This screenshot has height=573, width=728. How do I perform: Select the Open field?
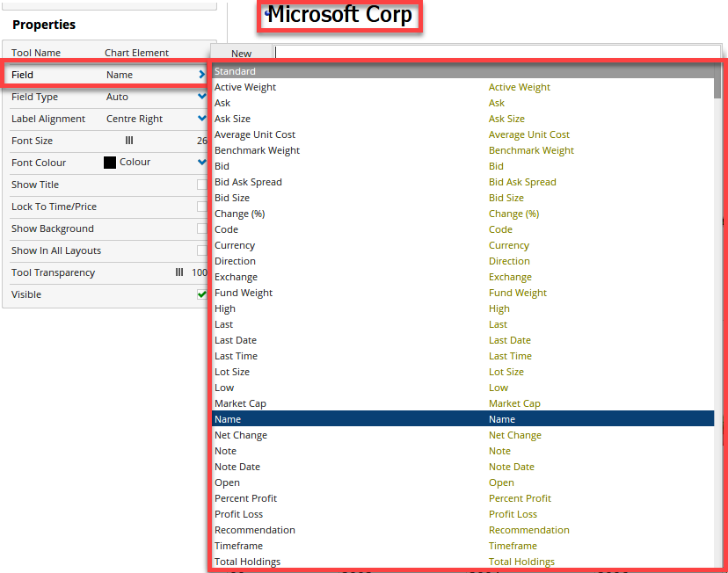coord(462,482)
